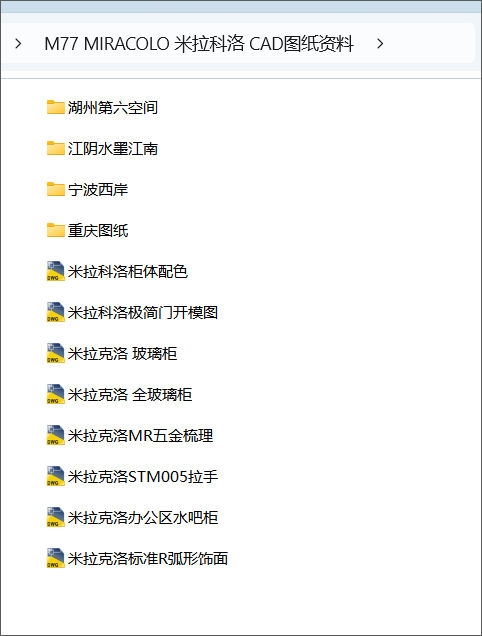This screenshot has width=482, height=636.
Task: Open the 江阴水墨江南 folder icon
Action: tap(56, 148)
